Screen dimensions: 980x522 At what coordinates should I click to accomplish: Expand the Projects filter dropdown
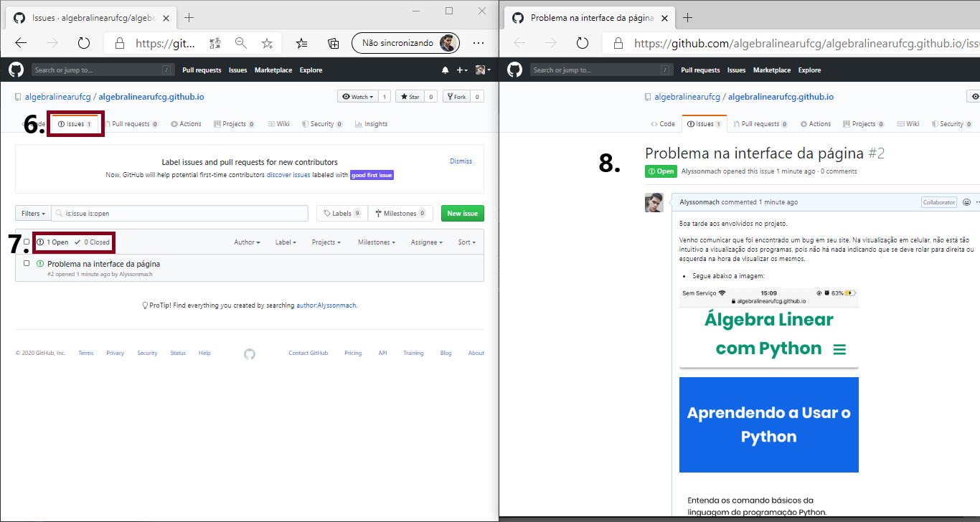pyautogui.click(x=326, y=242)
